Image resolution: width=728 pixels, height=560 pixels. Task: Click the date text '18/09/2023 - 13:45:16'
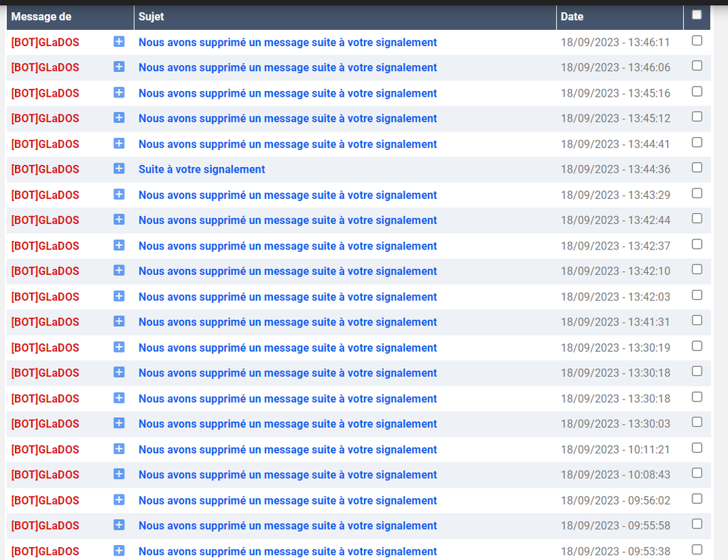click(x=615, y=93)
